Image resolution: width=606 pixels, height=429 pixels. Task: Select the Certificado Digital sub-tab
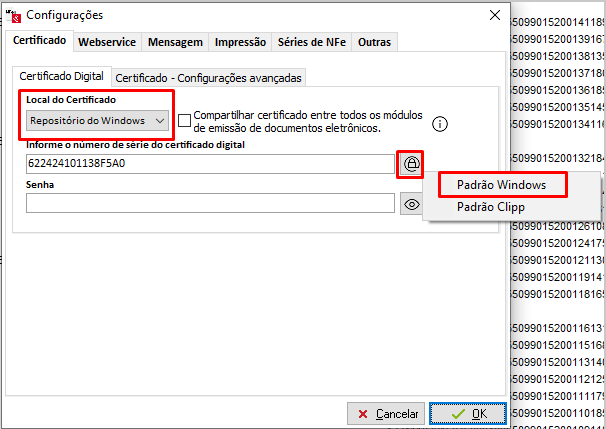click(61, 76)
